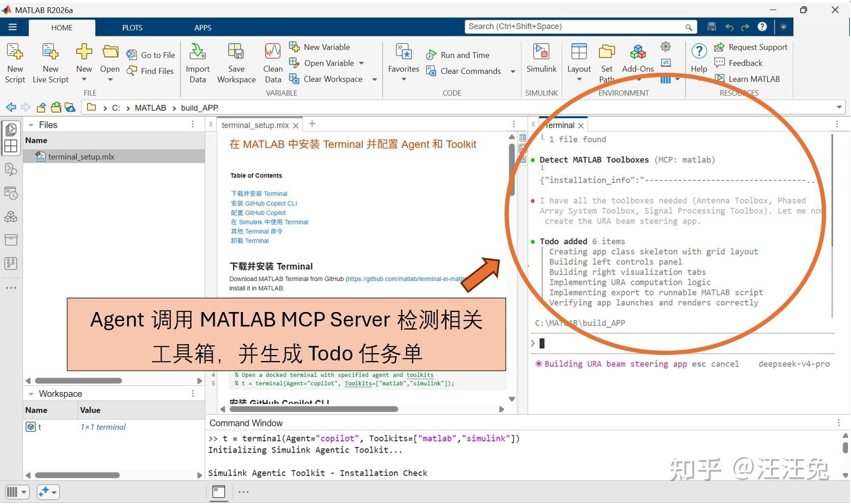Click Save Workspace button
This screenshot has width=851, height=504.
pyautogui.click(x=236, y=63)
